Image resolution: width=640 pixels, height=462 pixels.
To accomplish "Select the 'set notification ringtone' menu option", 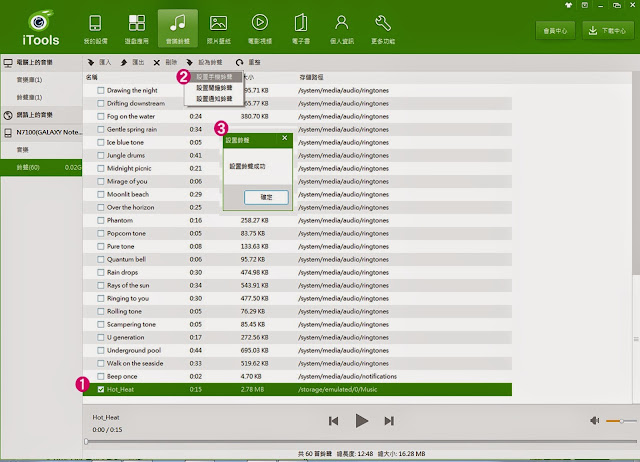I will click(213, 99).
